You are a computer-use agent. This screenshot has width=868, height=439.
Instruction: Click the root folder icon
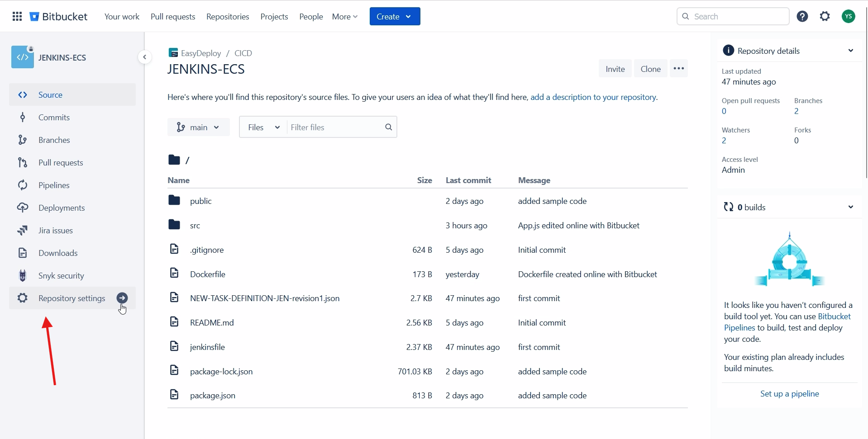coord(174,160)
